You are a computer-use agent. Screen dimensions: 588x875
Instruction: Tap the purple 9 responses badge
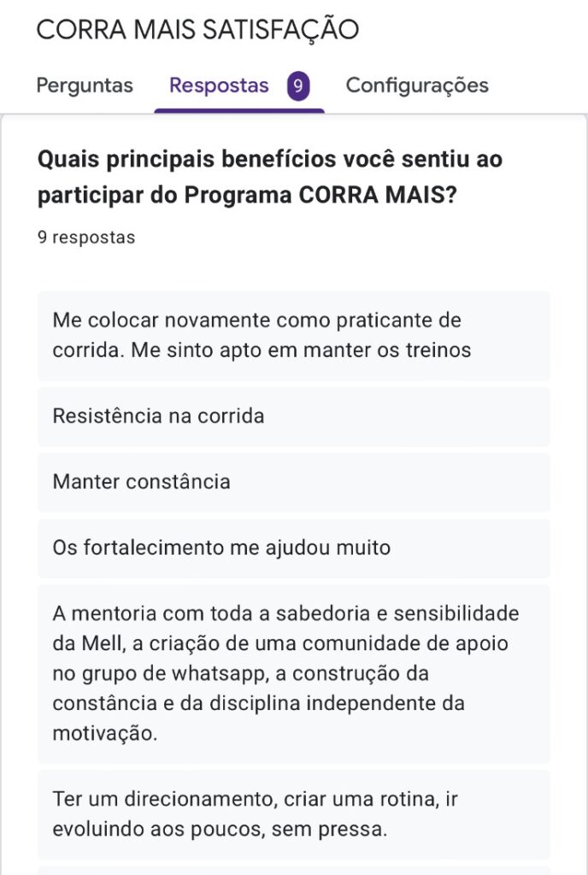click(297, 86)
